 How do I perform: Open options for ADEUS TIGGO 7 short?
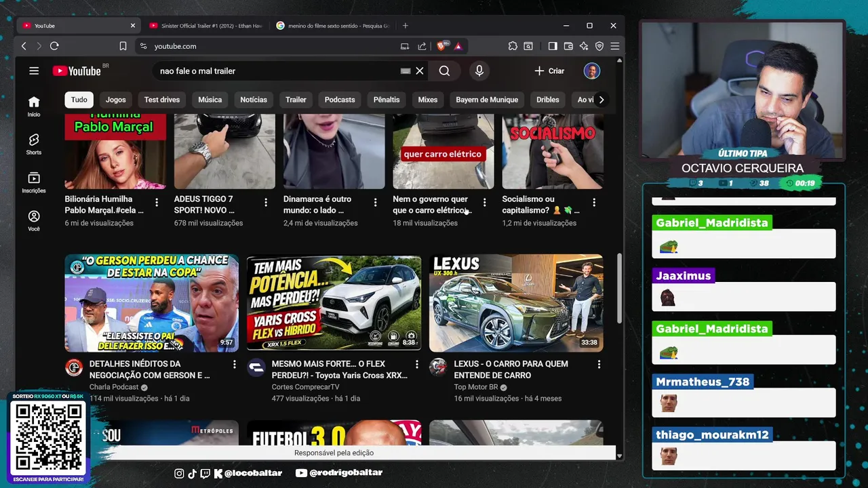(x=266, y=202)
